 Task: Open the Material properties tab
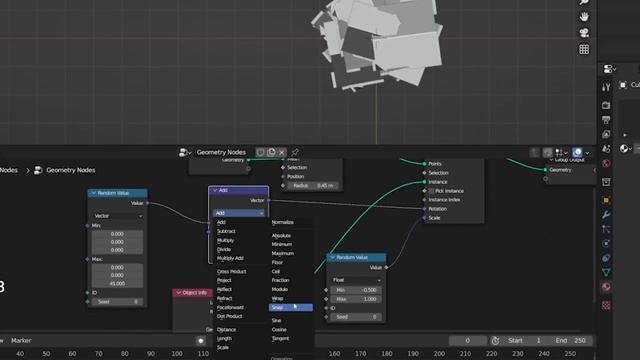606,287
